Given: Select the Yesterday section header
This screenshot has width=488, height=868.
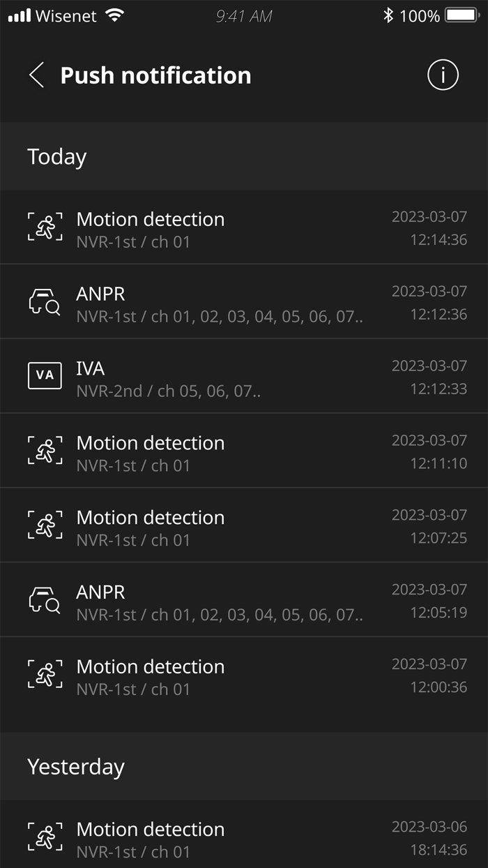Looking at the screenshot, I should pyautogui.click(x=75, y=766).
